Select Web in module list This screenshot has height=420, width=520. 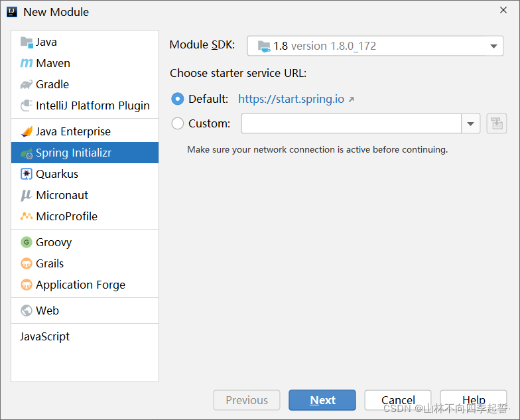tap(85, 311)
